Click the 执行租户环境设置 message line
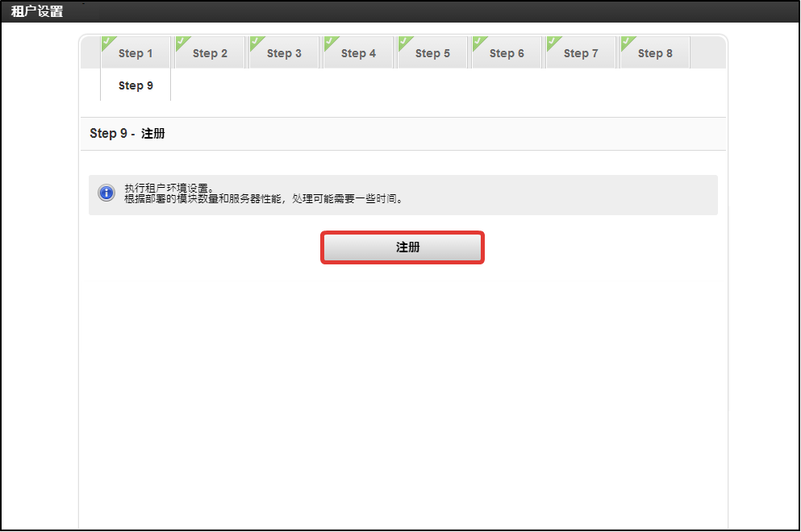This screenshot has height=532, width=801. coord(169,188)
